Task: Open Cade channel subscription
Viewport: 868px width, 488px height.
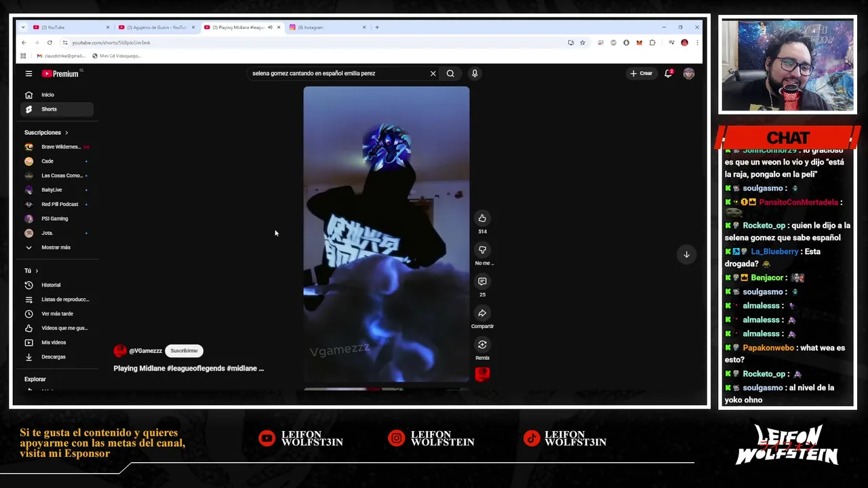Action: 57,161
